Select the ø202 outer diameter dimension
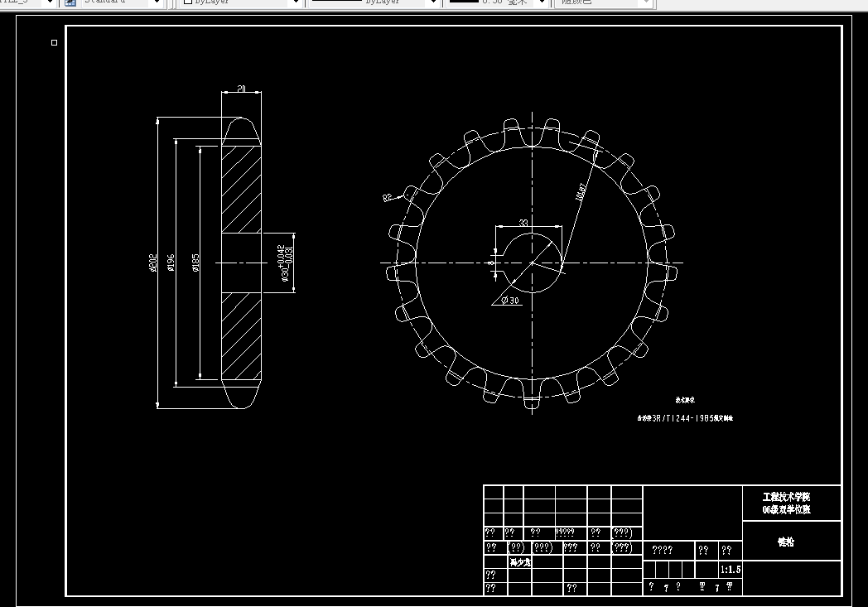 (x=153, y=263)
